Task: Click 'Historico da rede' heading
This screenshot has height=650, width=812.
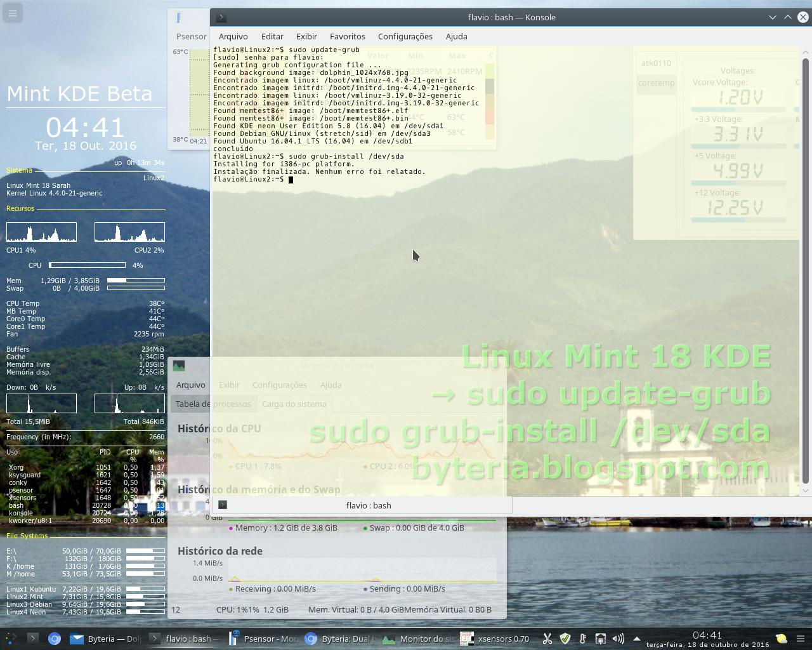Action: [x=220, y=551]
